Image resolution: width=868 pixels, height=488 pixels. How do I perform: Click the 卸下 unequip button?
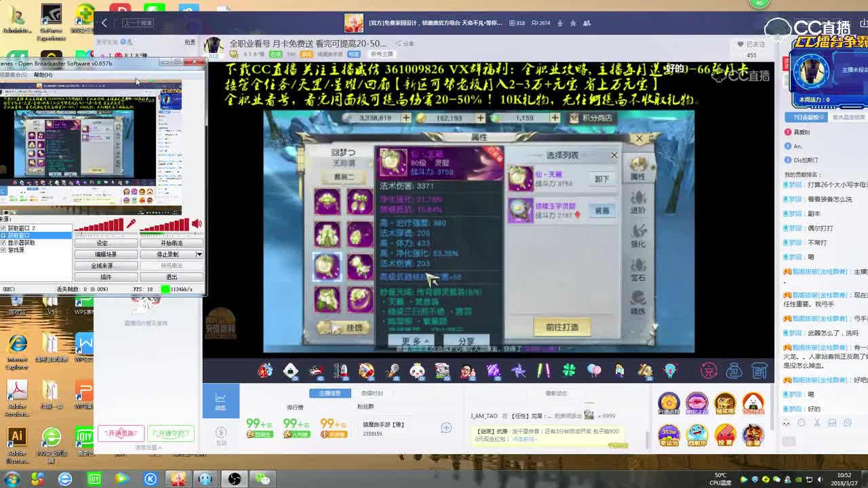[601, 179]
